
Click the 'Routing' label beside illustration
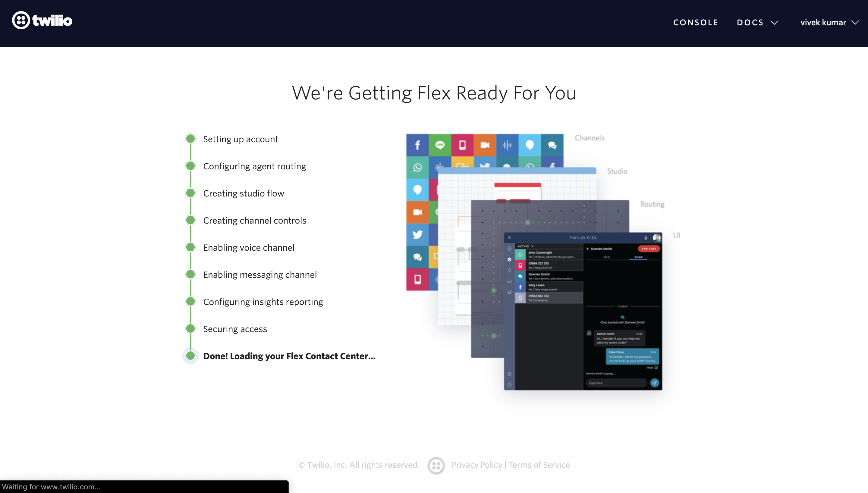[x=652, y=204]
